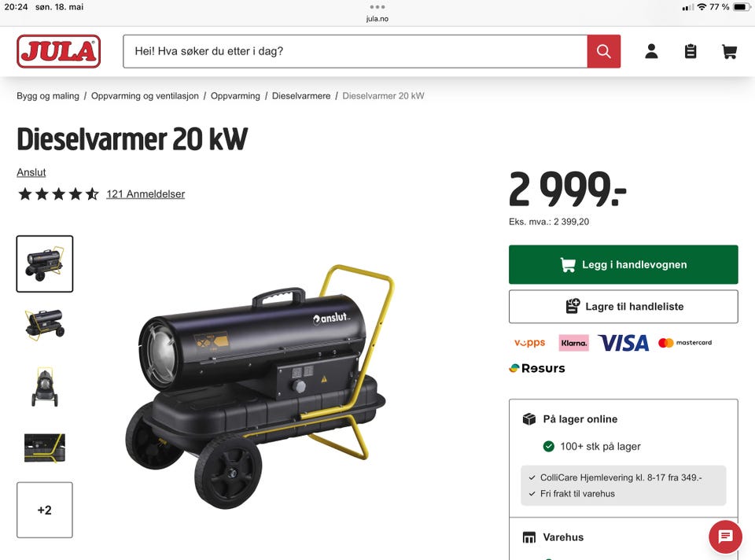Select the second product thumbnail
This screenshot has width=755, height=560.
coord(45,325)
